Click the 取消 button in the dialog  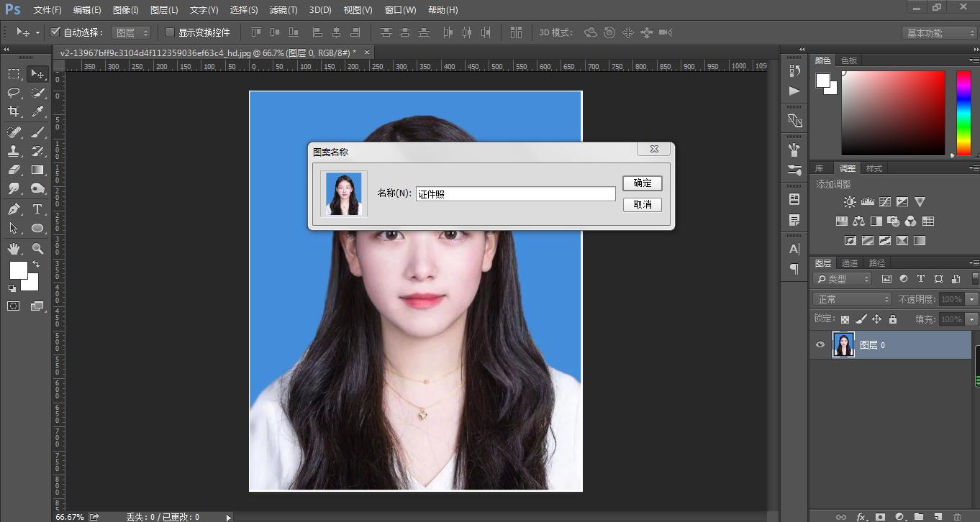click(x=642, y=205)
